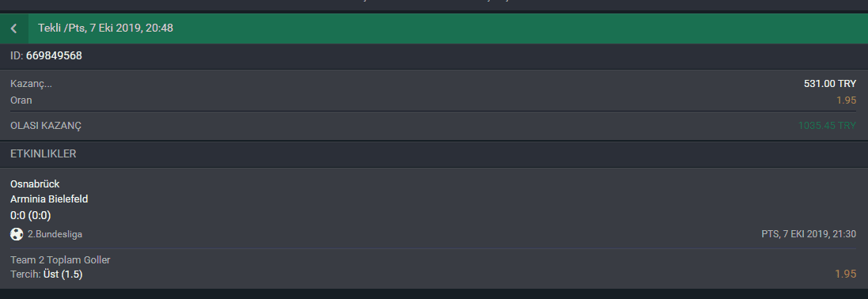Viewport: 868px width, 299px height.
Task: Click the Team 2 Toplam Goller market
Action: (60, 259)
